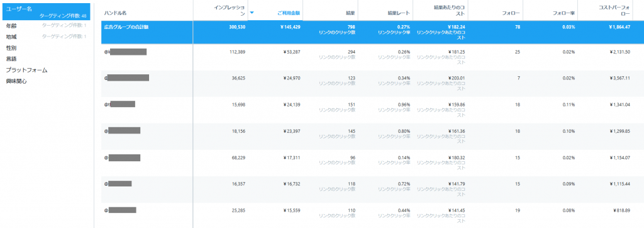Select 性別 in the sidebar
This screenshot has width=644, height=228.
tap(11, 48)
